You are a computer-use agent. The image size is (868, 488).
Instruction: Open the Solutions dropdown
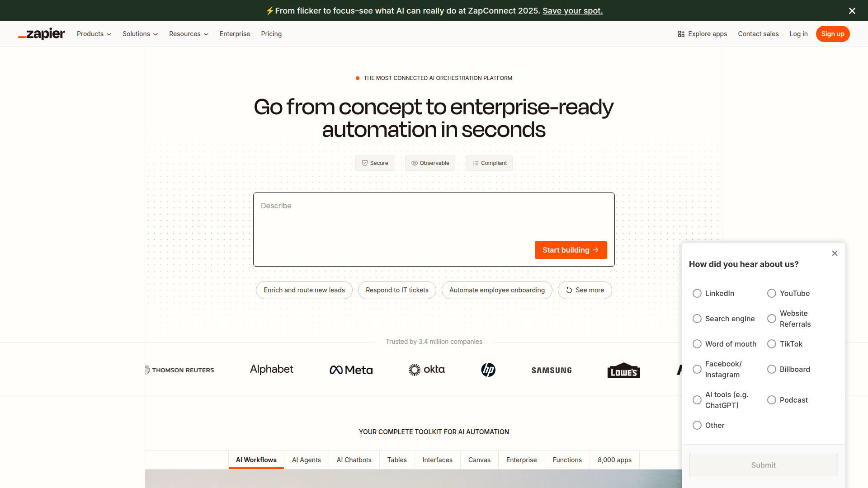(140, 34)
